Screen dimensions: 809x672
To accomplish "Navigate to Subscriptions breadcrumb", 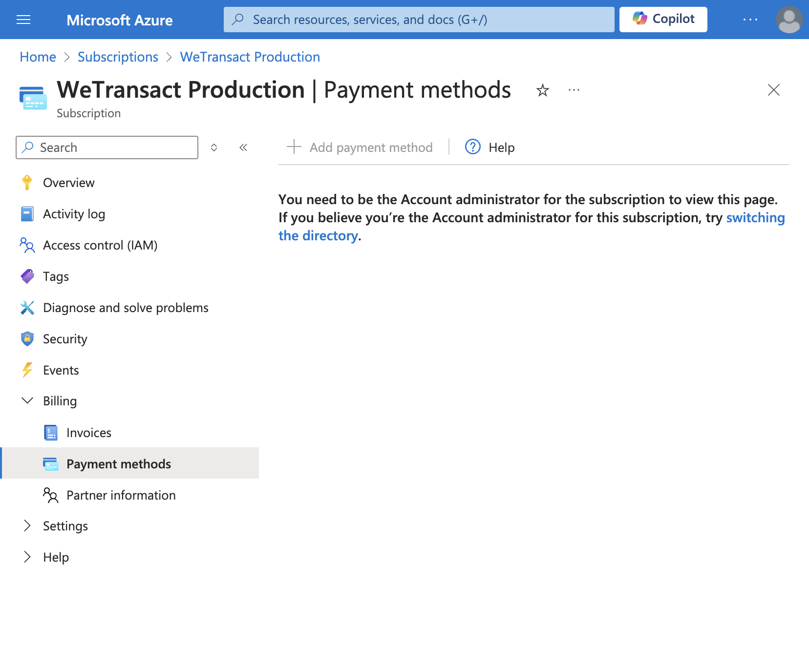I will point(118,57).
